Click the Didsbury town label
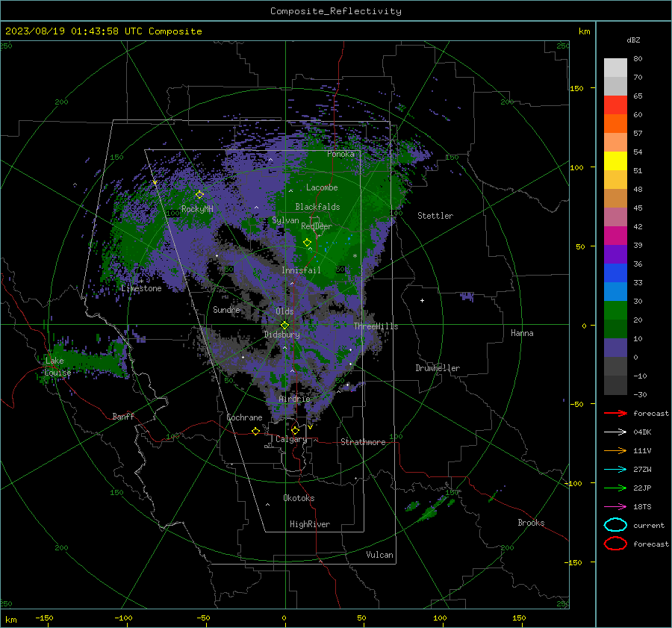 coord(281,335)
